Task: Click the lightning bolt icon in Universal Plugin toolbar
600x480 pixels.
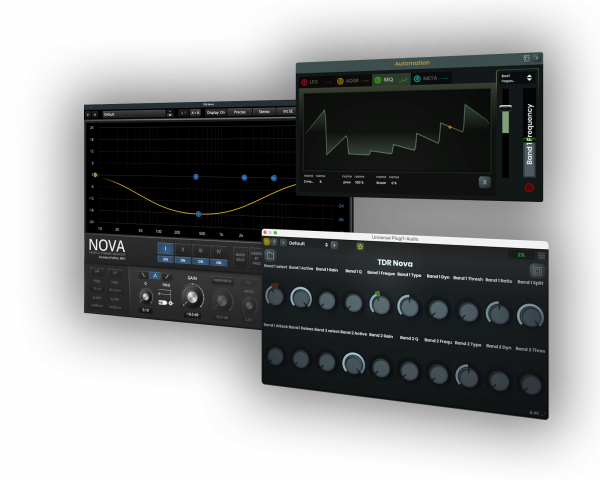Action: coord(274,242)
